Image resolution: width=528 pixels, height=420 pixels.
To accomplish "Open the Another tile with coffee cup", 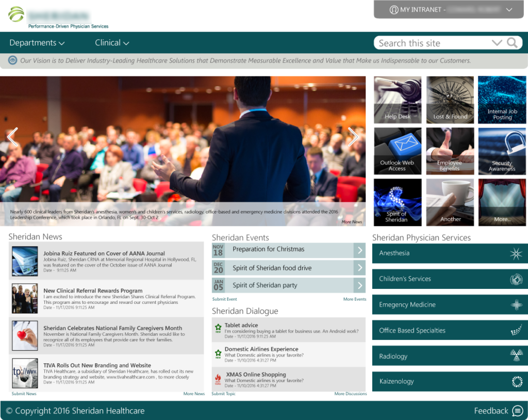I will [x=450, y=202].
